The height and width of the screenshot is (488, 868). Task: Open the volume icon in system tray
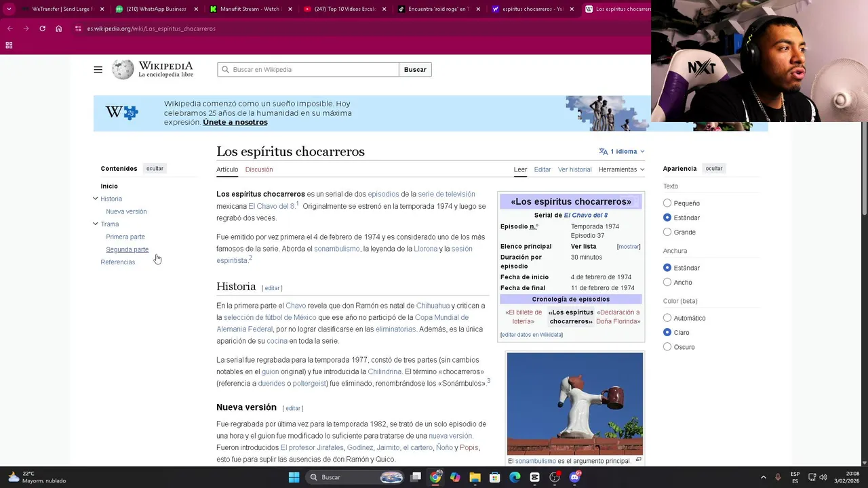click(825, 477)
